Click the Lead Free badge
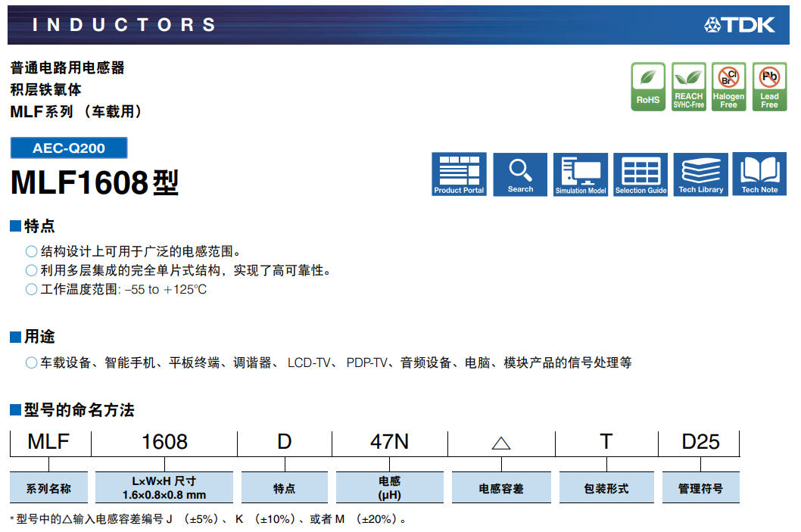This screenshot has height=532, width=801. click(x=769, y=86)
